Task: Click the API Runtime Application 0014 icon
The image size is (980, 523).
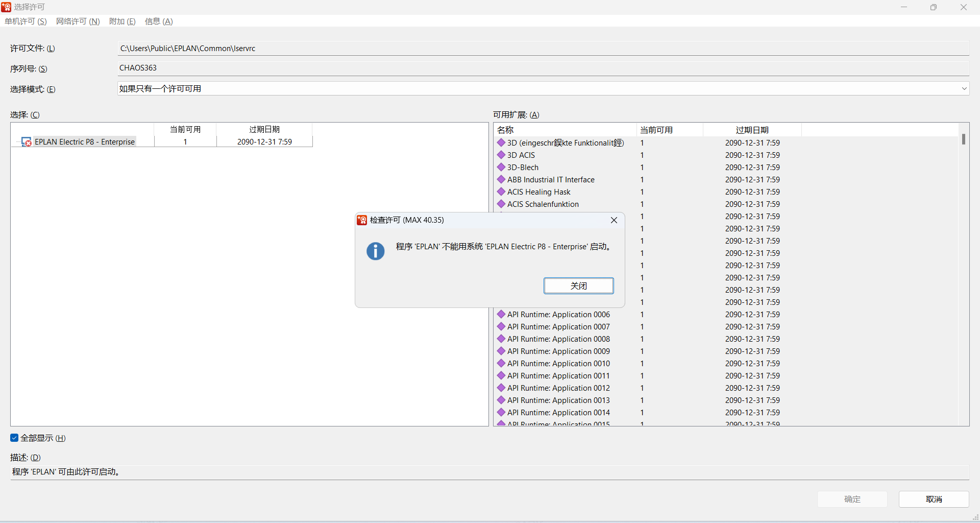Action: click(501, 412)
